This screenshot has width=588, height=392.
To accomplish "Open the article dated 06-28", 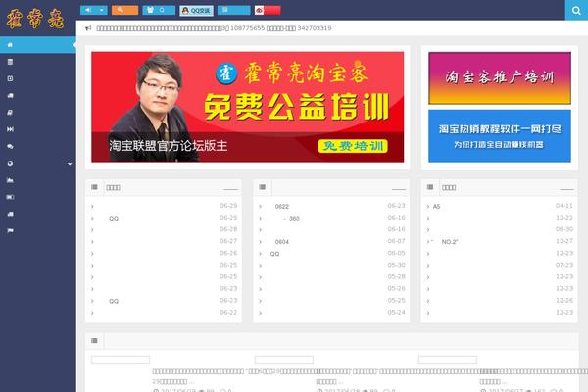I will pyautogui.click(x=164, y=229).
